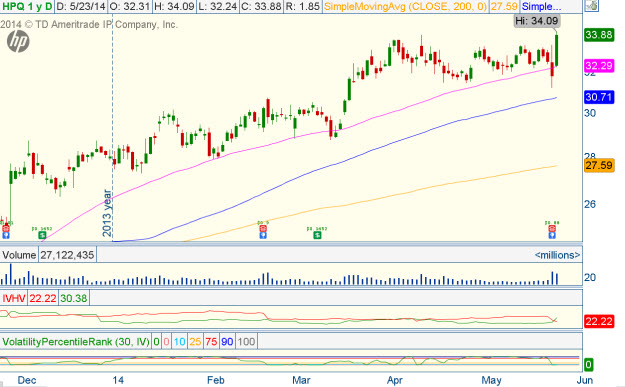Click the Dec label on the time axis
This screenshot has width=625, height=387.
point(27,380)
